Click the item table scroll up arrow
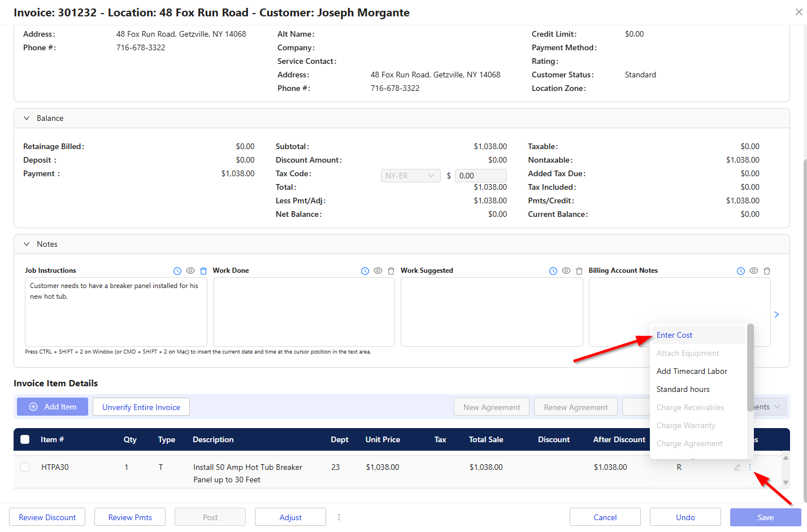807x532 pixels. pyautogui.click(x=786, y=458)
